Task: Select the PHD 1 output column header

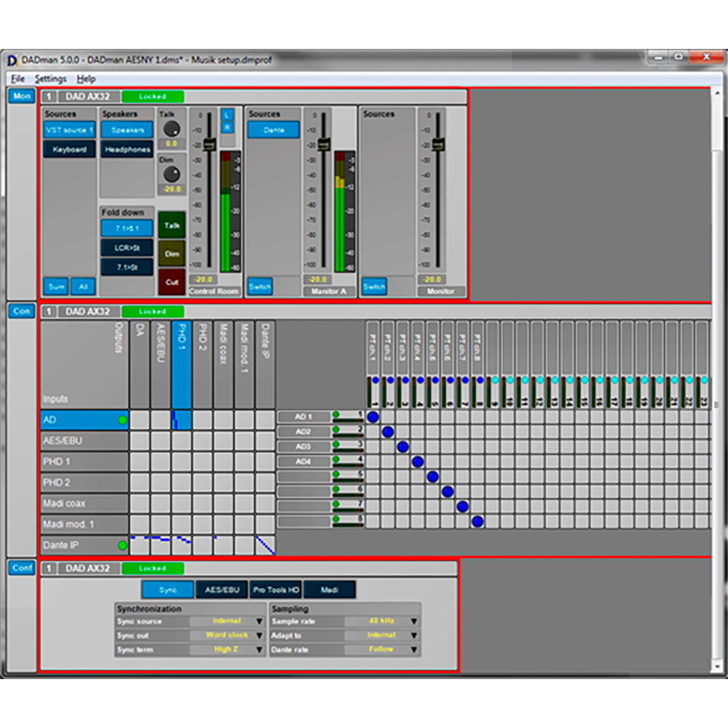Action: [x=181, y=364]
